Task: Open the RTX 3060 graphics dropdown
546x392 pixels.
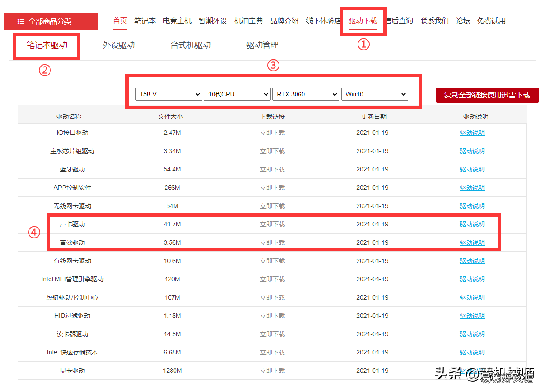Action: [x=306, y=94]
